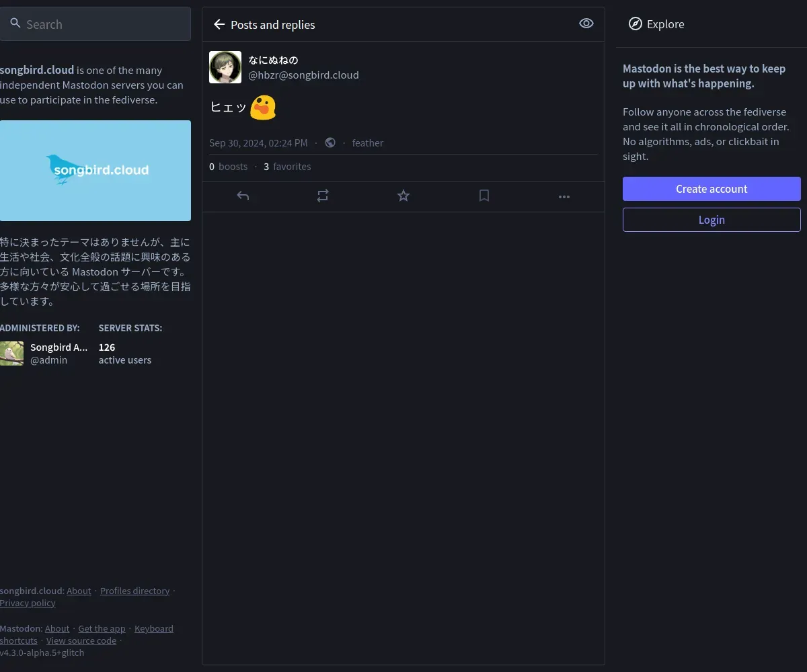Click the reply arrow icon under the post
807x672 pixels.
pos(243,196)
